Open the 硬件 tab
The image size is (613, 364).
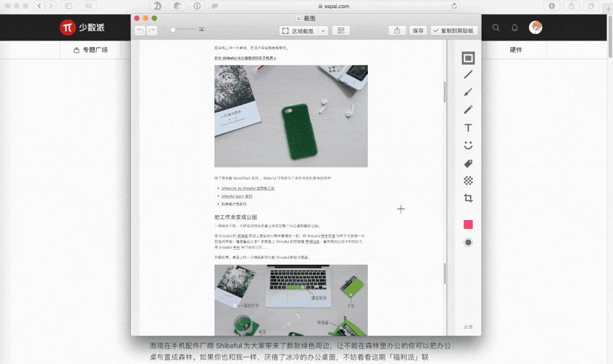pyautogui.click(x=516, y=50)
